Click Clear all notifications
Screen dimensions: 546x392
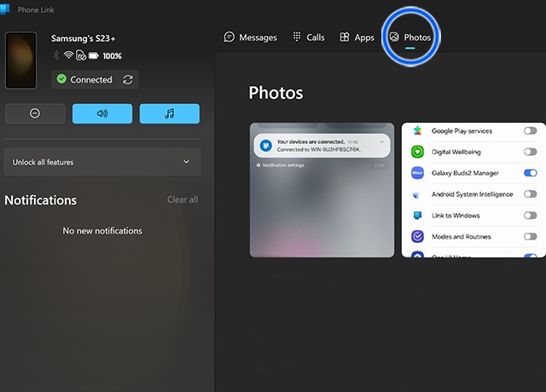(183, 199)
